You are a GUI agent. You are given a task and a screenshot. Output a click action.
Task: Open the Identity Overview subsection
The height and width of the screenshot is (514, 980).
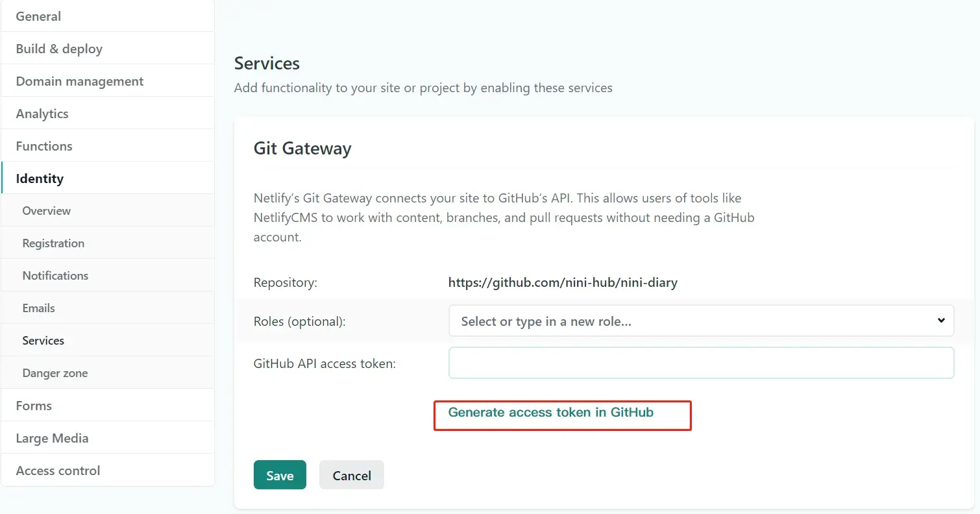point(107,211)
